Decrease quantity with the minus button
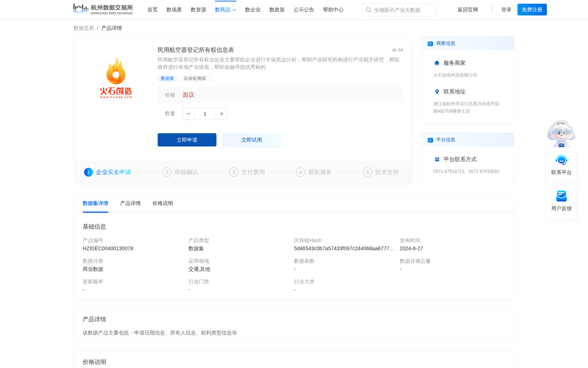 point(189,114)
